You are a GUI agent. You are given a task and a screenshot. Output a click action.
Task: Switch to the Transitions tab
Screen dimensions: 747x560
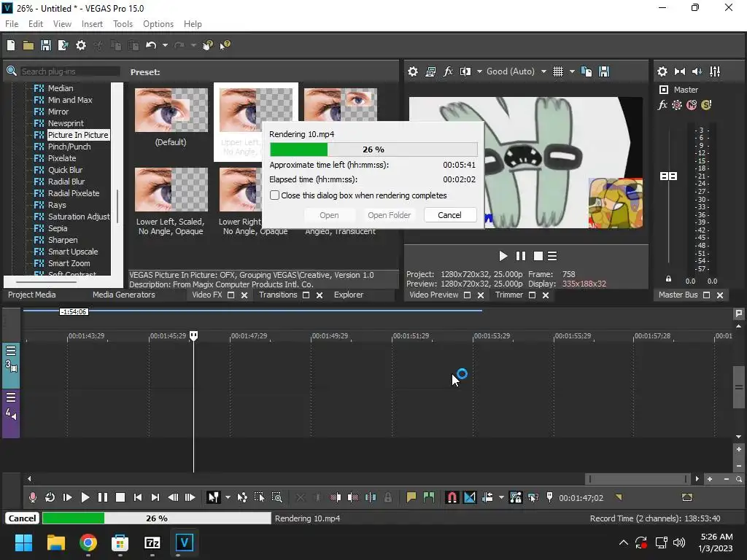278,295
